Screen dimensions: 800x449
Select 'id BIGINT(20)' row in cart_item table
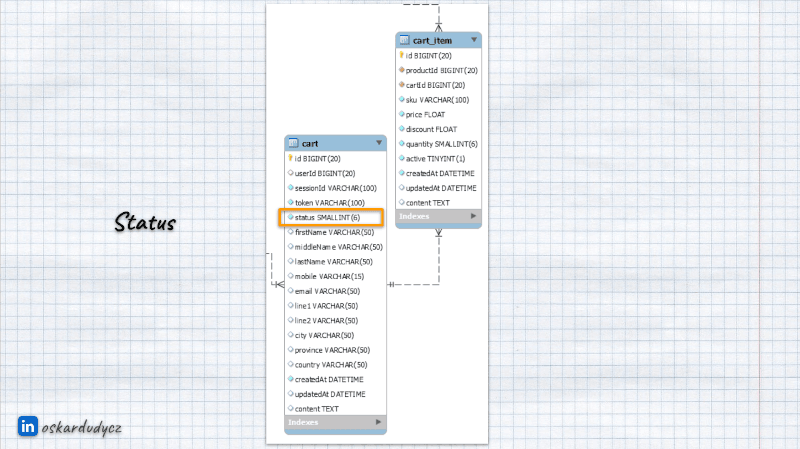[x=438, y=56]
